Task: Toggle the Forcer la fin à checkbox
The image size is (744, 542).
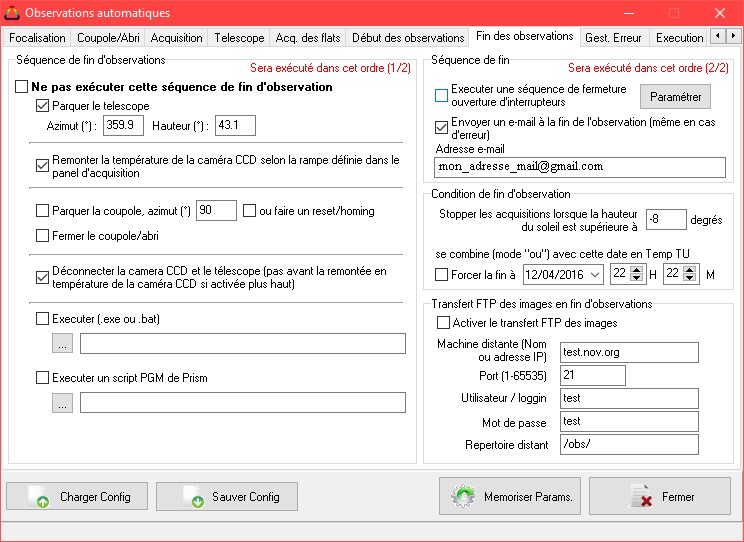Action: pos(442,275)
